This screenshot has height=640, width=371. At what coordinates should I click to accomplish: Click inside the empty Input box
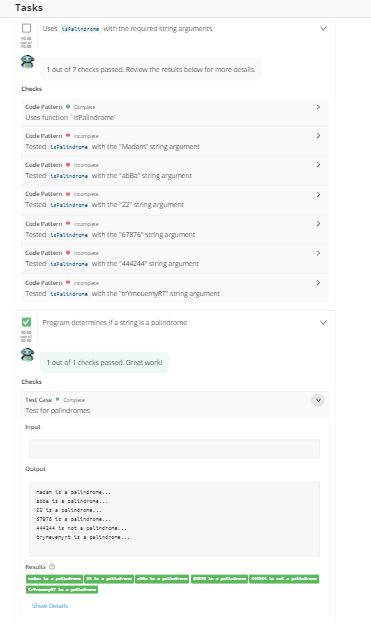pyautogui.click(x=174, y=449)
